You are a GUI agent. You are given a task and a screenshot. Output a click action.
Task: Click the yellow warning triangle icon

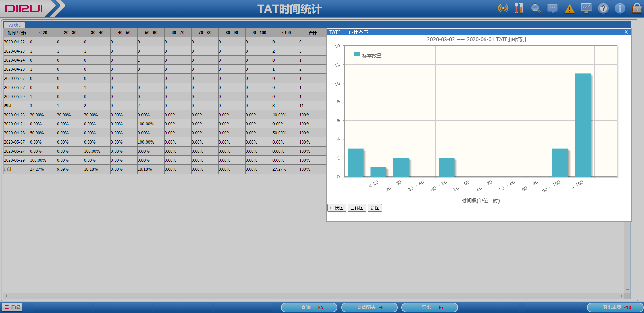pos(569,9)
